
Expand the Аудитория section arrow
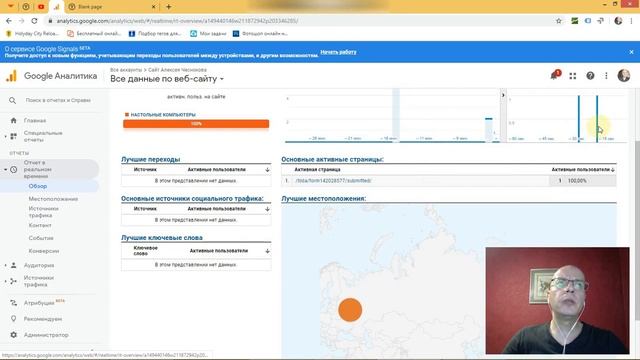[x=5, y=265]
